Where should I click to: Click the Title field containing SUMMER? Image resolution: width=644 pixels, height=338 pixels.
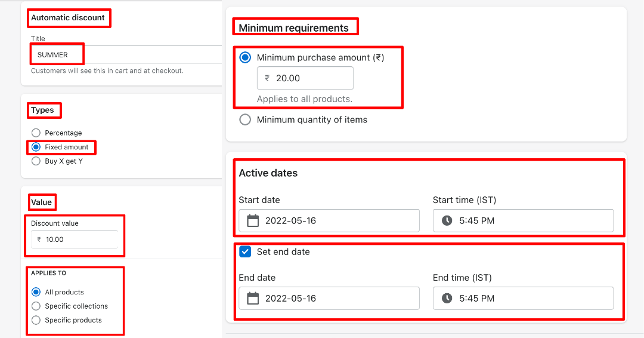(126, 55)
